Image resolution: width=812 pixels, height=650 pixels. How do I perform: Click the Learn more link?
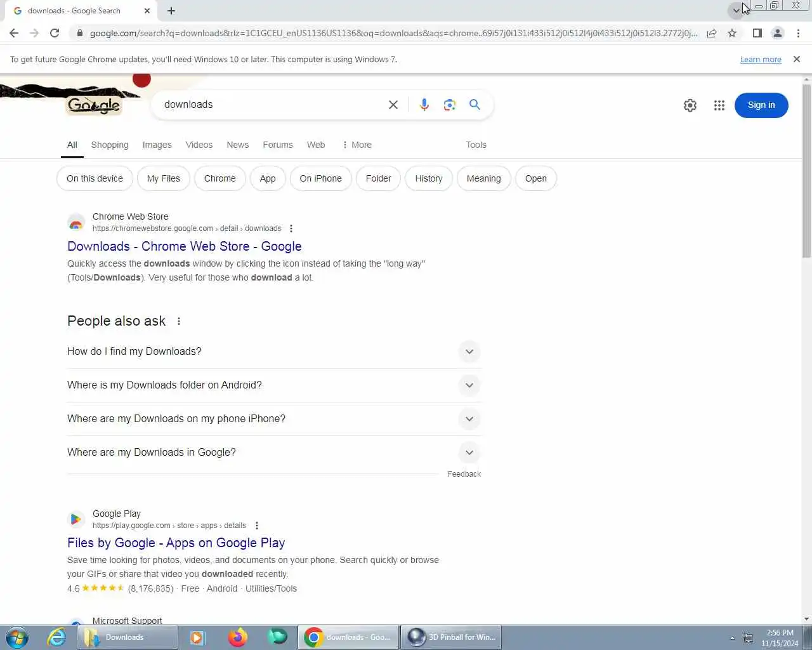[761, 59]
